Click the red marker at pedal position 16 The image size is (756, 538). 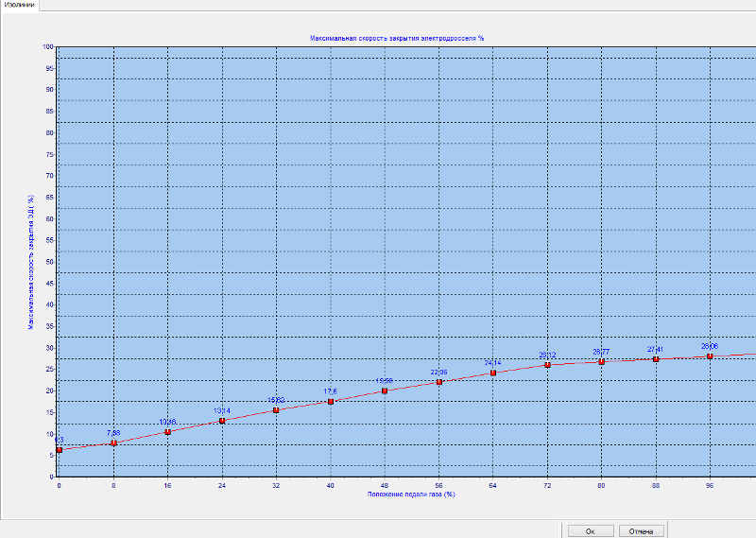coord(167,432)
